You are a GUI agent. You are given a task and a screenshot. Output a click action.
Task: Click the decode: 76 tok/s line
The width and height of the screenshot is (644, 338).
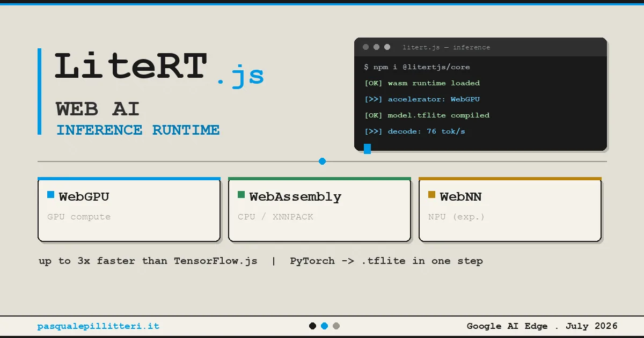coord(414,131)
